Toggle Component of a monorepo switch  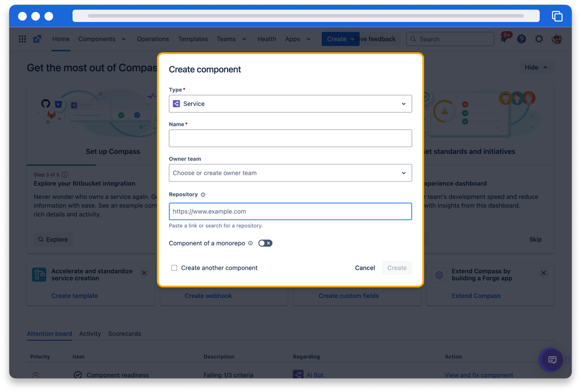point(265,243)
